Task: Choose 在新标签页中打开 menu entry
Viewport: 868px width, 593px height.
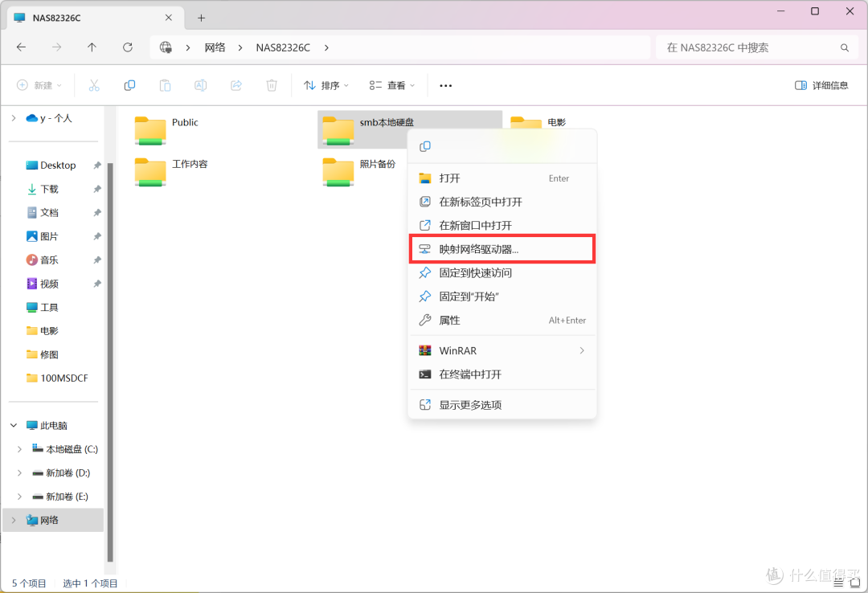Action: 502,202
